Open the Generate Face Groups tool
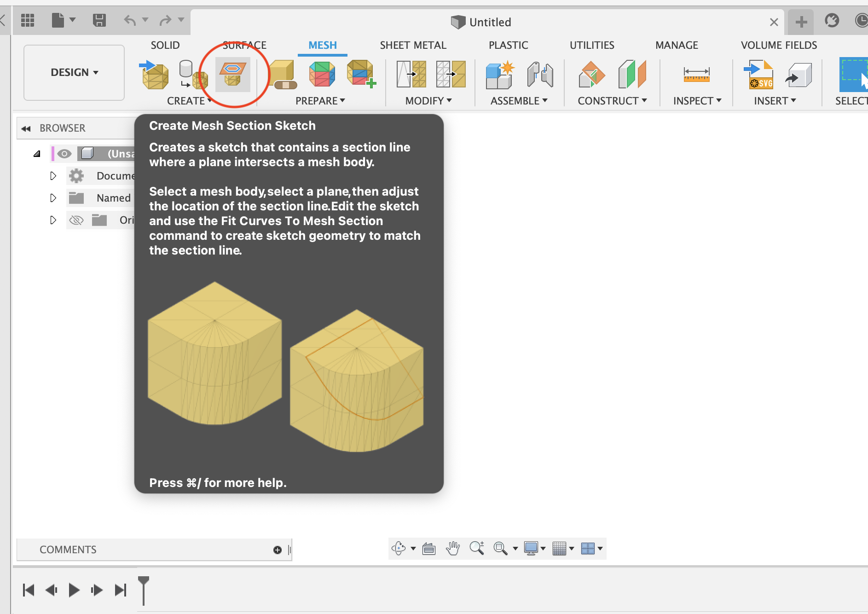The image size is (868, 614). 321,74
